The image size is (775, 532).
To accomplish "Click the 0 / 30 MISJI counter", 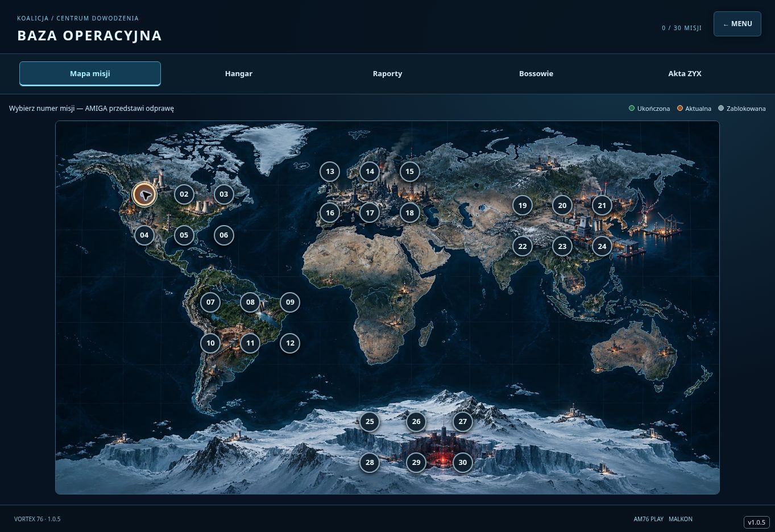I will point(682,28).
